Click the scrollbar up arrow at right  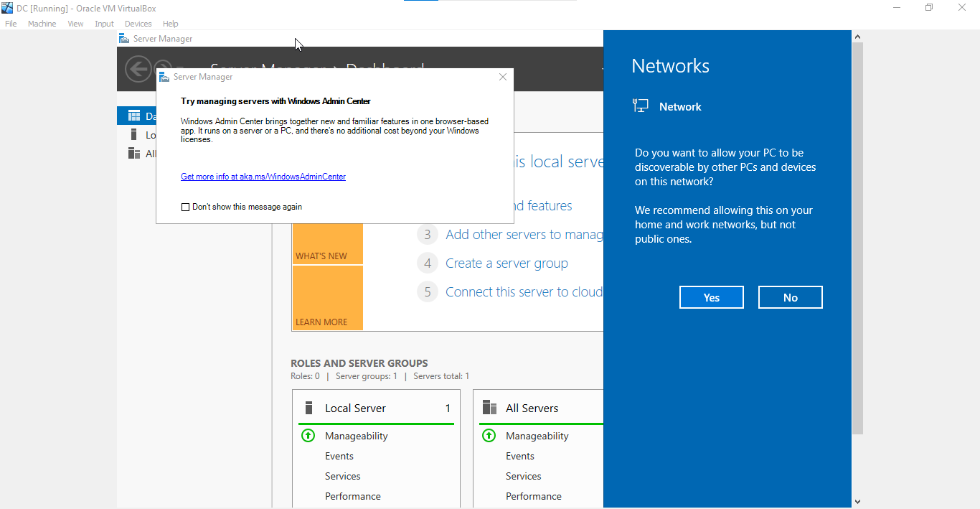857,37
